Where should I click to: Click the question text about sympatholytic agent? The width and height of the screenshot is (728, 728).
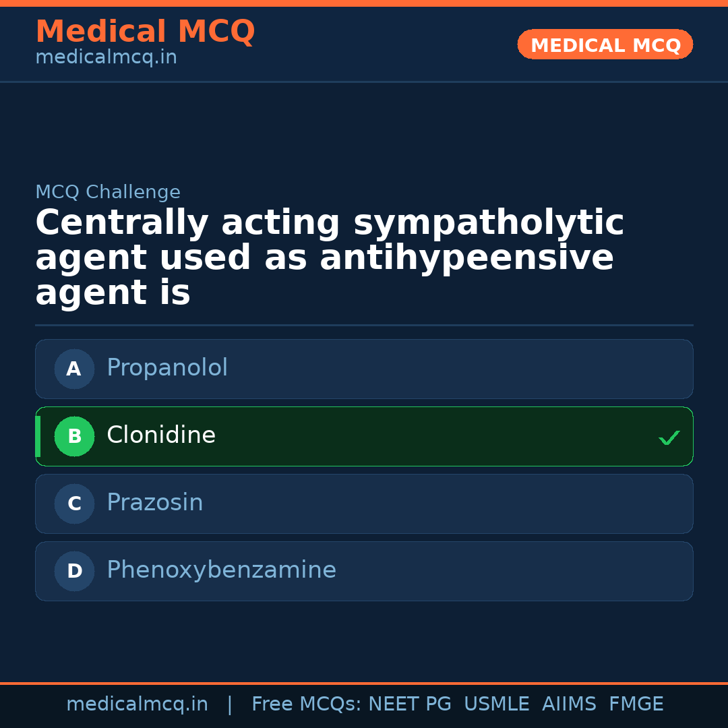330,258
